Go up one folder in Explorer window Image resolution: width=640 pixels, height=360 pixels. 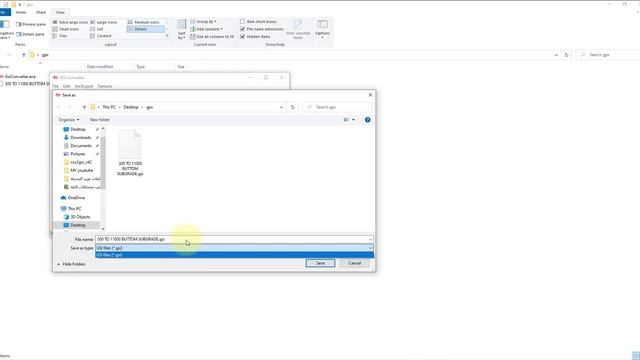(23, 55)
